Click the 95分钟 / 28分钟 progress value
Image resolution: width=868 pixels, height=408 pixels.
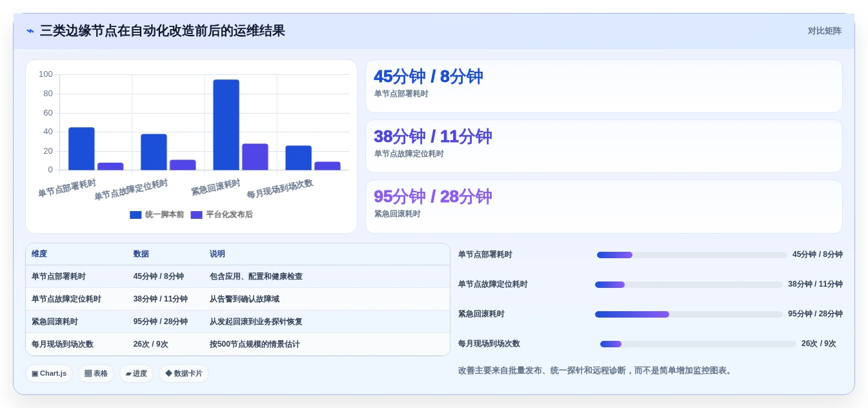point(815,314)
